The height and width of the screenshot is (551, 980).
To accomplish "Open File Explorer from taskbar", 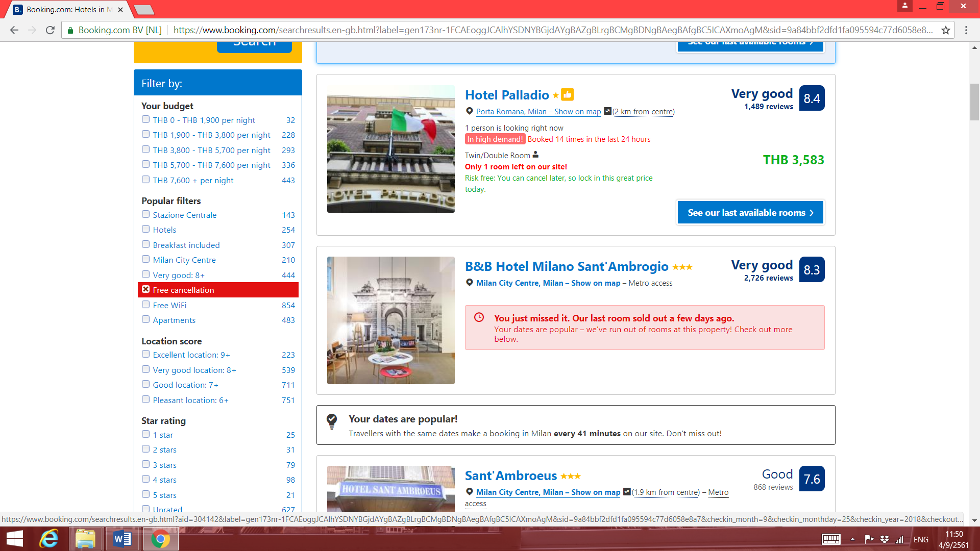I will coord(85,539).
